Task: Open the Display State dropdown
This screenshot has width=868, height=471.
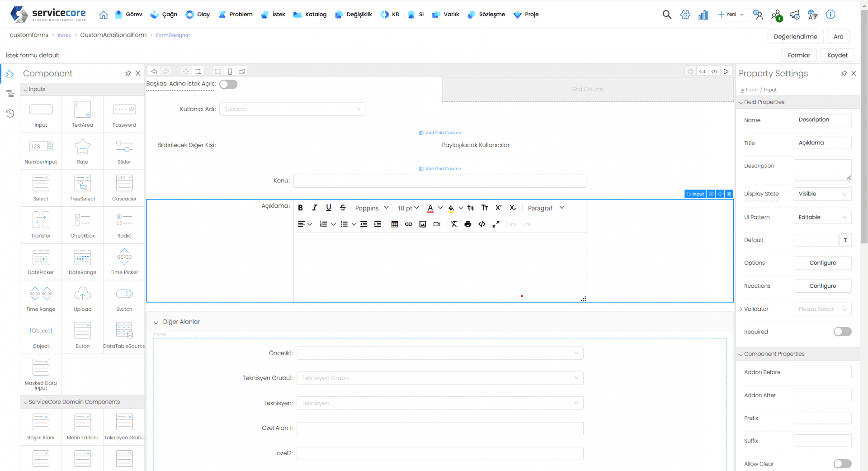Action: pyautogui.click(x=822, y=194)
